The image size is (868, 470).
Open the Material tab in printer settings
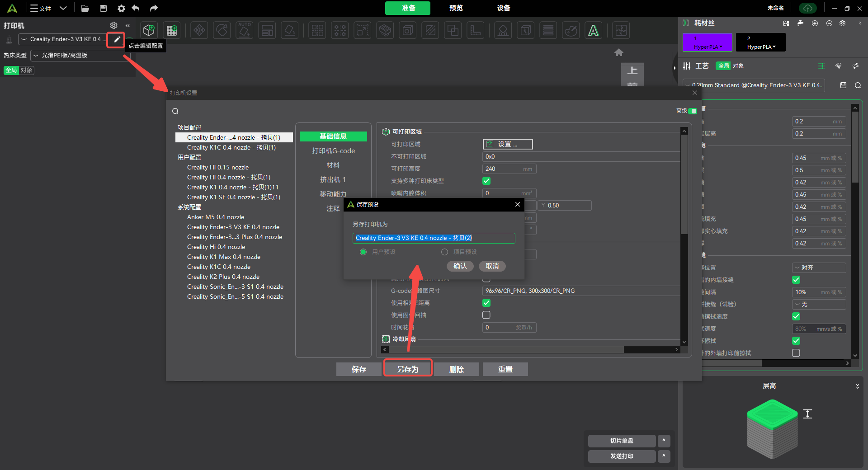pyautogui.click(x=333, y=165)
